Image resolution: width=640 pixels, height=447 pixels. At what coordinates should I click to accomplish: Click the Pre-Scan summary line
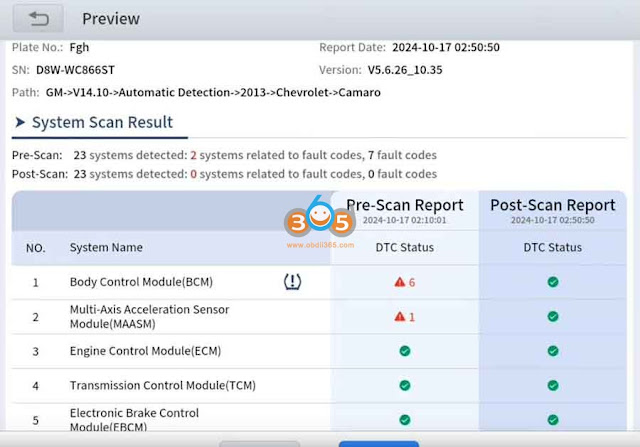click(x=224, y=155)
